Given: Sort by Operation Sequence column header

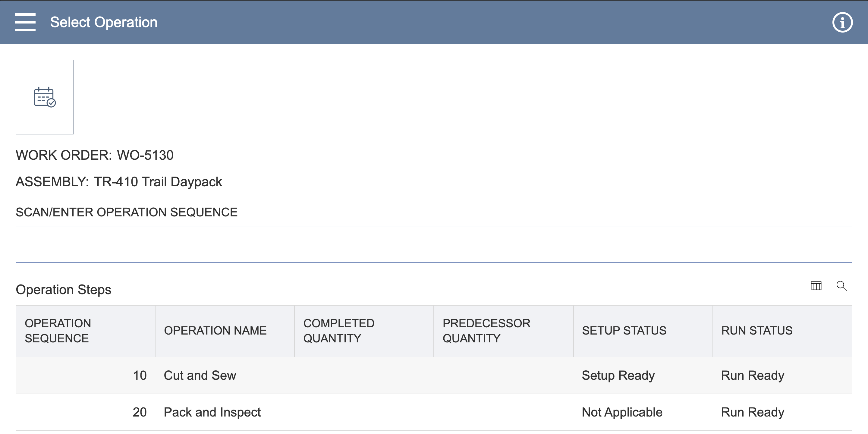Looking at the screenshot, I should click(85, 331).
